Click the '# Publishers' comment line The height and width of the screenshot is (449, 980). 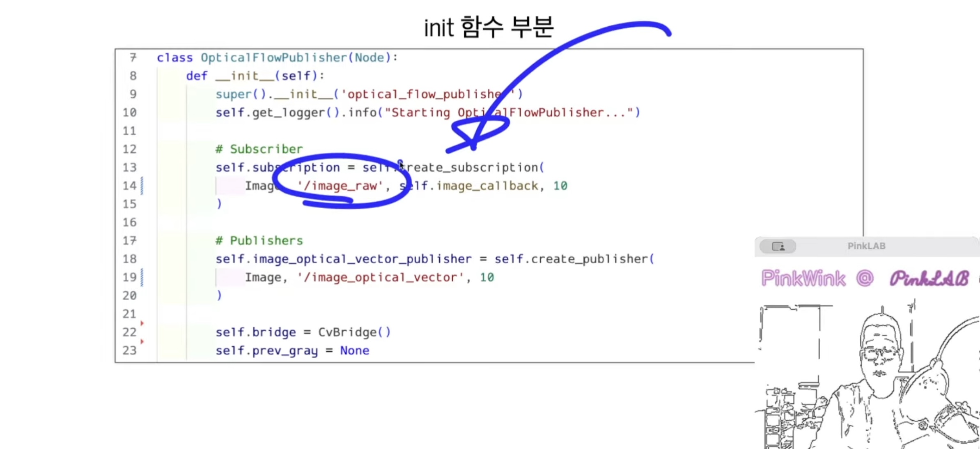pyautogui.click(x=259, y=241)
